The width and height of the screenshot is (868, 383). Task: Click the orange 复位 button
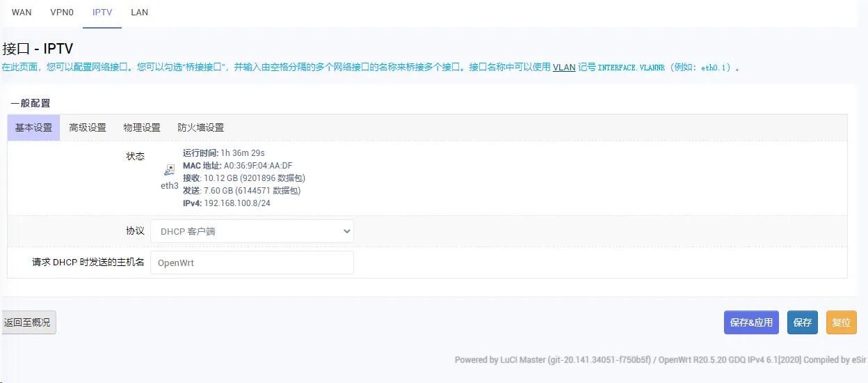click(842, 322)
